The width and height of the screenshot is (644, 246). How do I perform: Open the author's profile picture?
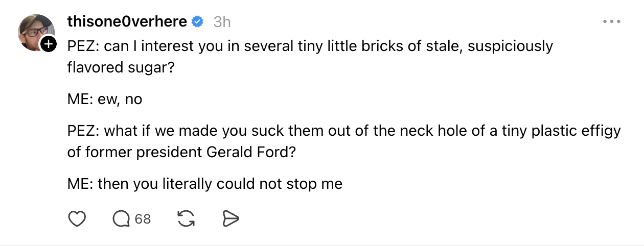point(36,32)
